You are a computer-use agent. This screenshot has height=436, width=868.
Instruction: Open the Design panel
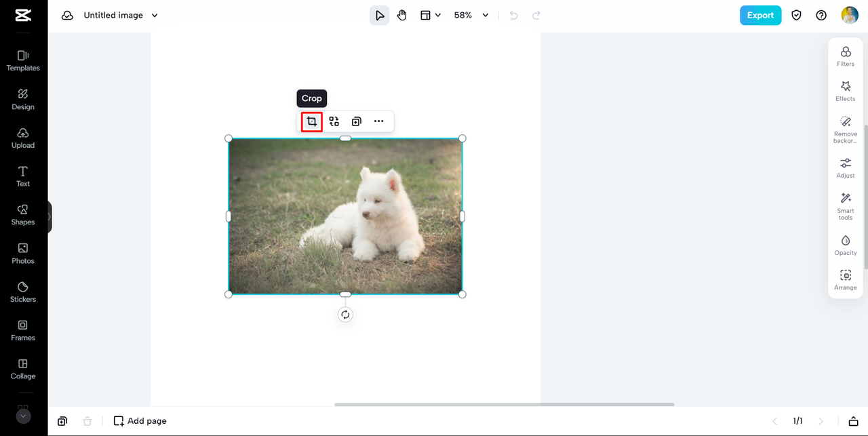23,99
